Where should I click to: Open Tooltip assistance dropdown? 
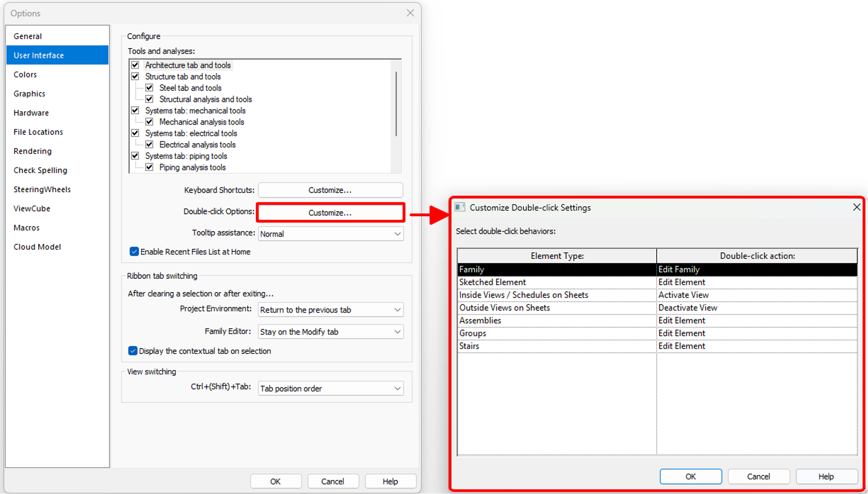point(331,234)
